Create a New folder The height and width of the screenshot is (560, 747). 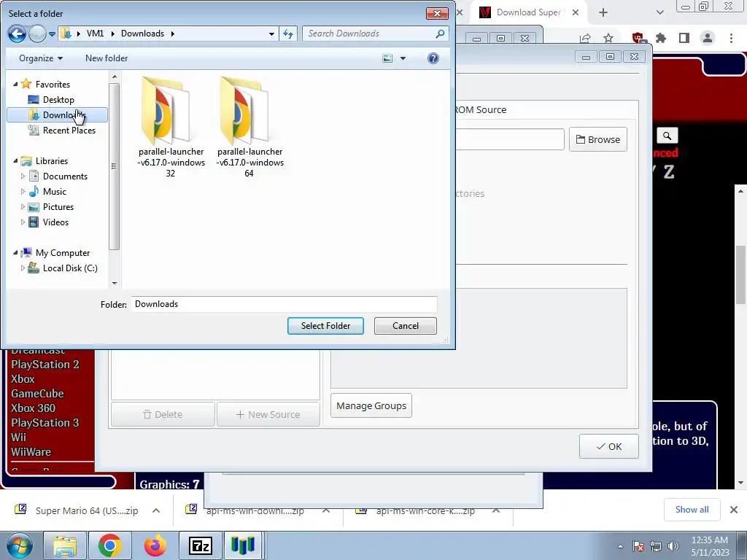[x=107, y=58]
